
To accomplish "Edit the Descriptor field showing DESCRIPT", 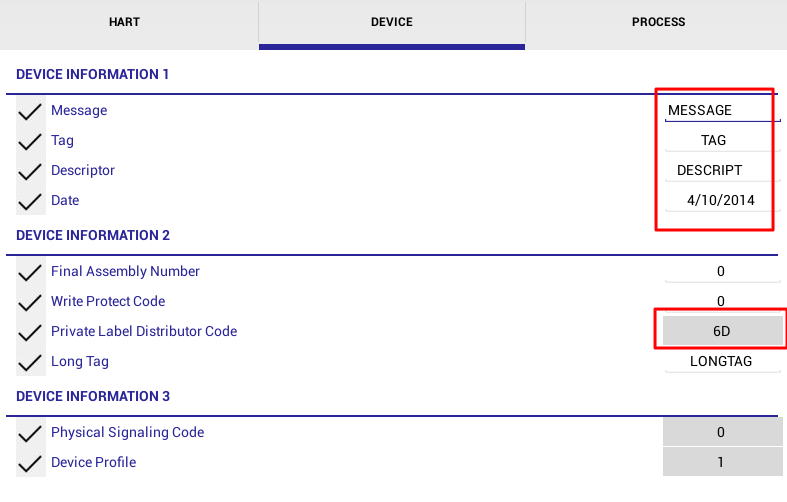I will [x=714, y=171].
